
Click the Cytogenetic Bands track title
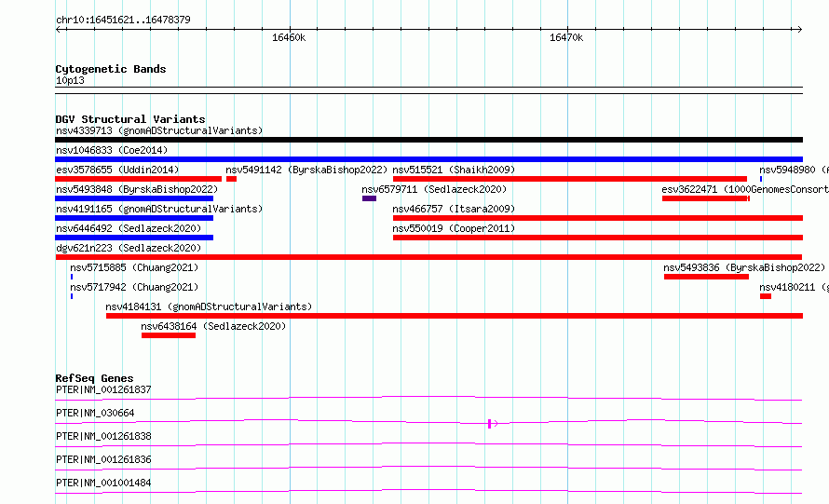point(111,69)
